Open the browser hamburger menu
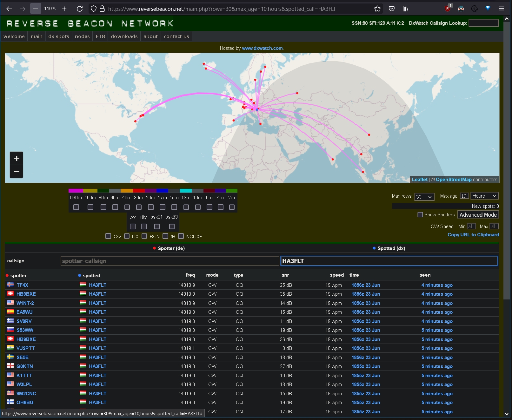 [502, 9]
